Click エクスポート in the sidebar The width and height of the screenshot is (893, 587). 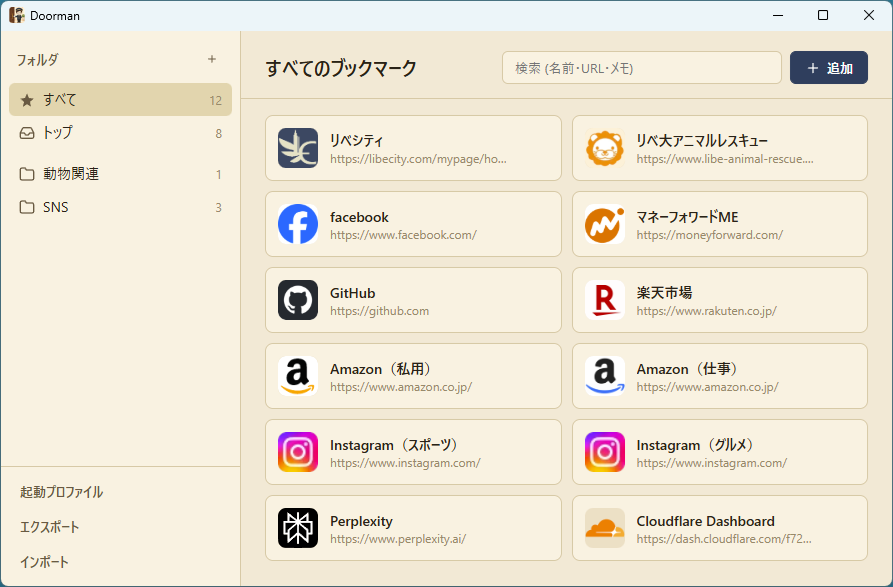tap(50, 527)
